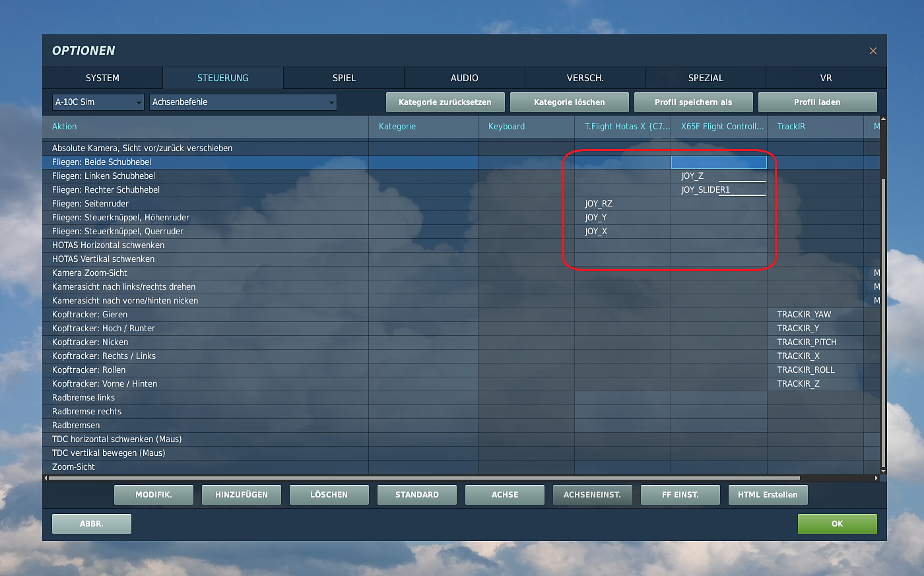924x576 pixels.
Task: Load a profile with Profil laden
Action: pyautogui.click(x=817, y=102)
